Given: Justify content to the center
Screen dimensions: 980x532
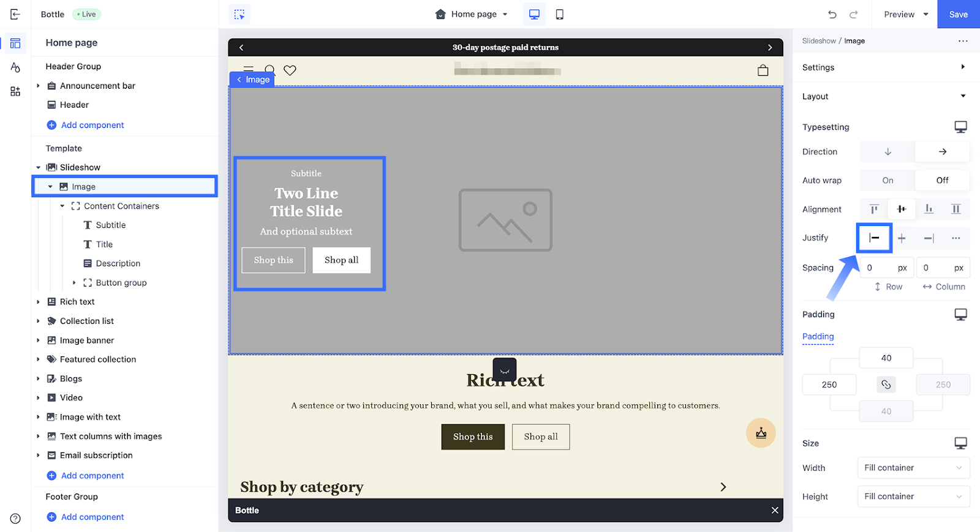Looking at the screenshot, I should 902,238.
